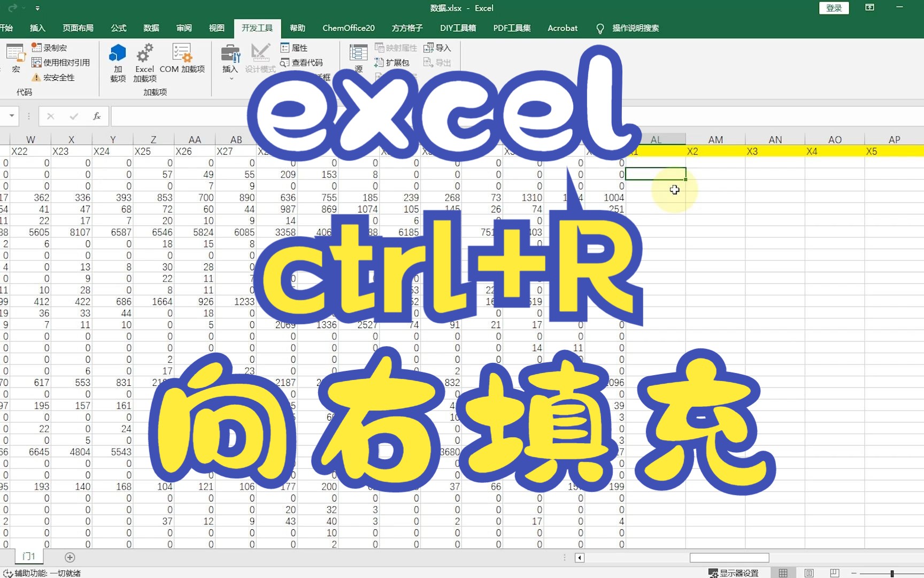924x578 pixels.
Task: Select column W header
Action: (x=30, y=139)
